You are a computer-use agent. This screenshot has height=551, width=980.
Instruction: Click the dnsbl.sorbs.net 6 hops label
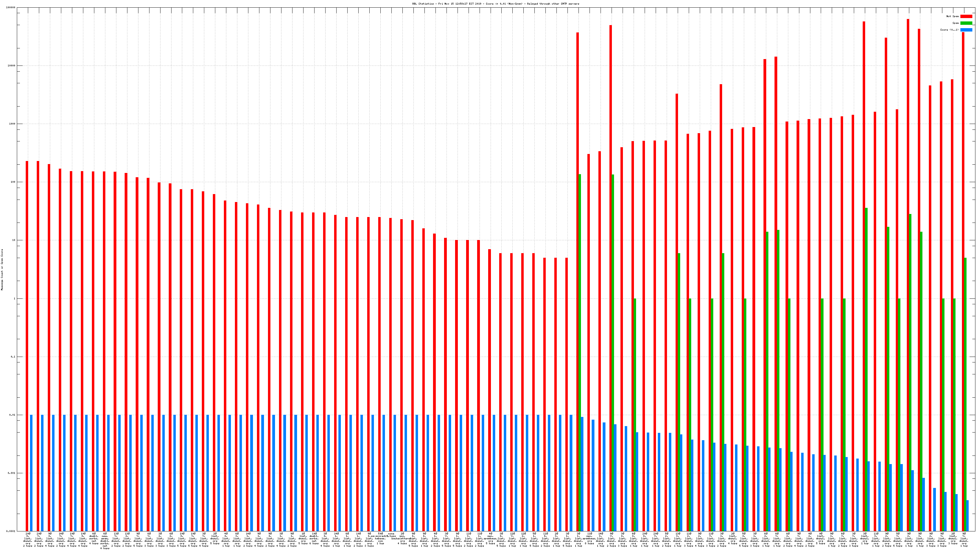coord(314,538)
